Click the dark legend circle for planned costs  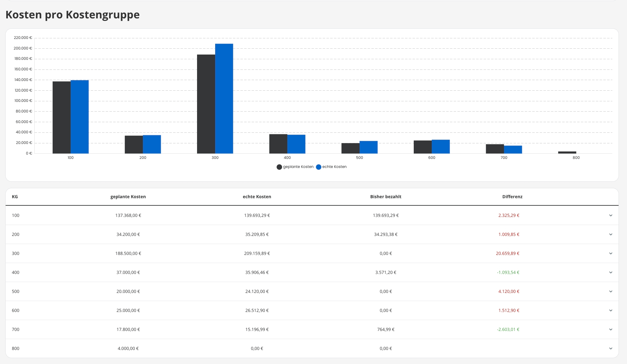click(x=279, y=167)
